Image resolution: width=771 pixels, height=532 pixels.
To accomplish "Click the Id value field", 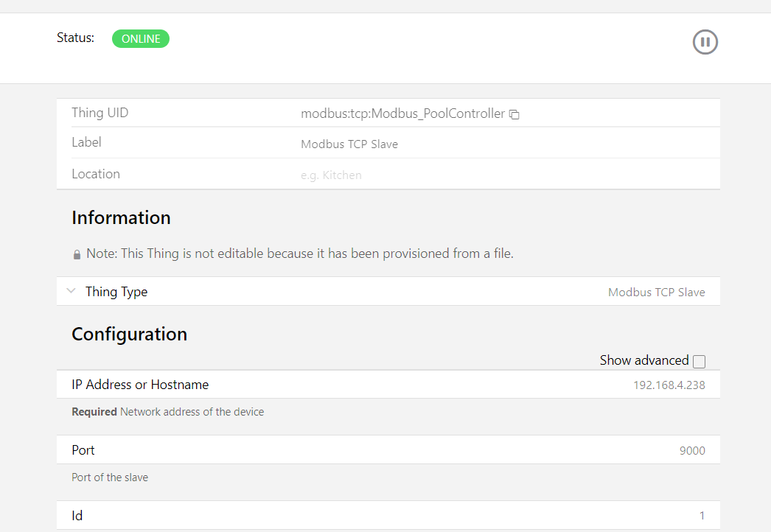I will pyautogui.click(x=702, y=516).
